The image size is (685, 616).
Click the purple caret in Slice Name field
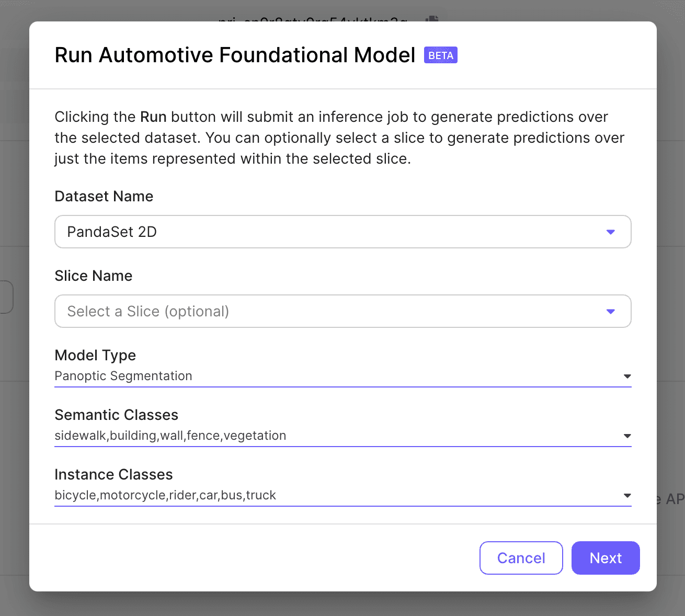610,312
